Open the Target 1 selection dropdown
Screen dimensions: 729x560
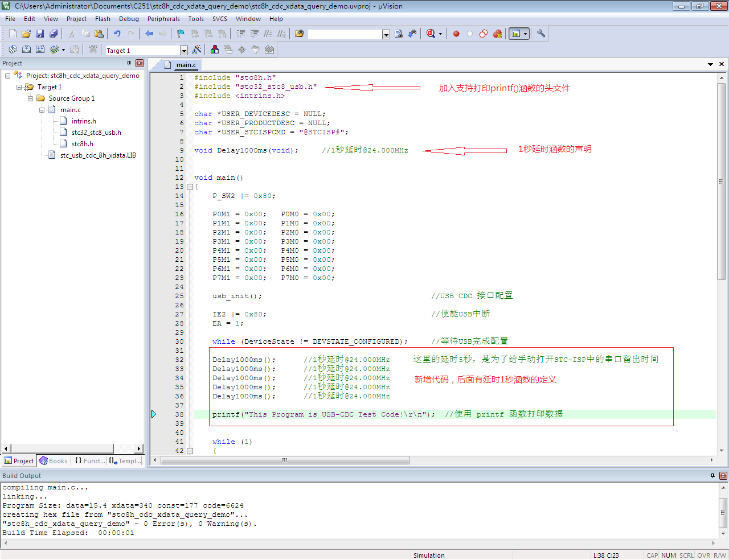click(183, 51)
